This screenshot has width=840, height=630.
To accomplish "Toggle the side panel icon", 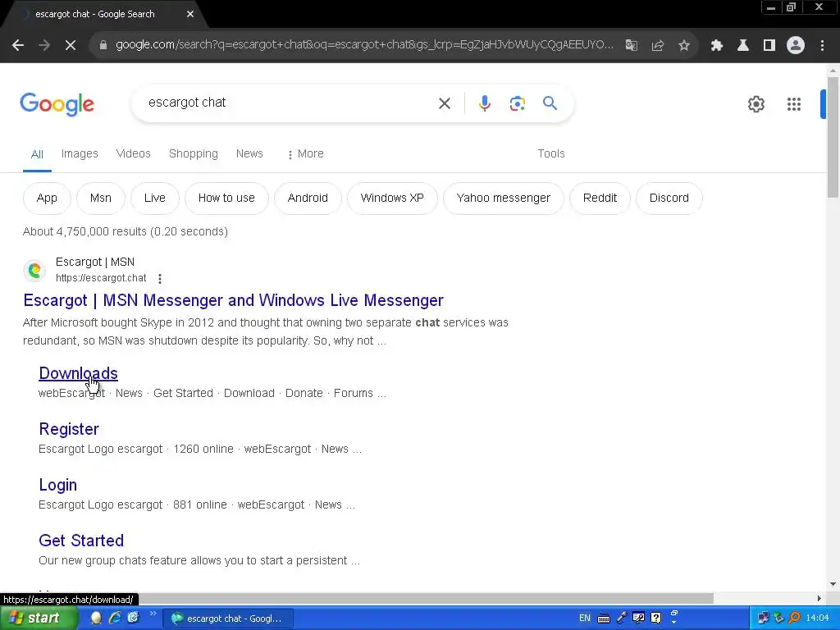I will coord(769,46).
